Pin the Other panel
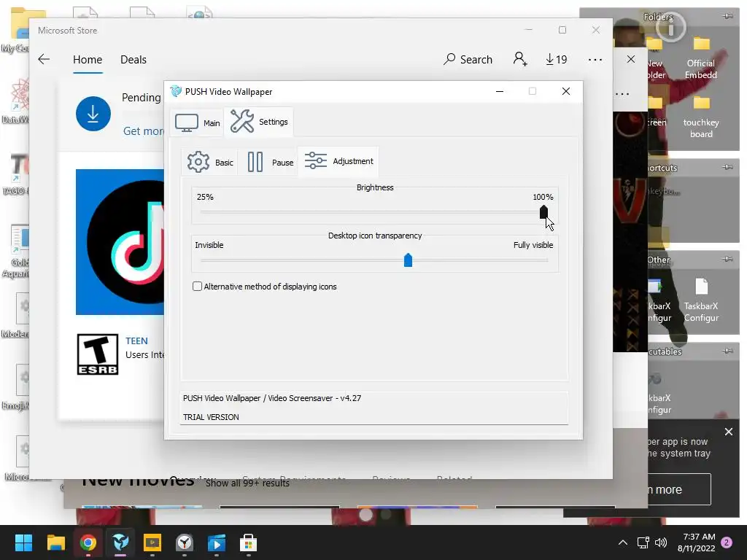The width and height of the screenshot is (747, 560). [x=727, y=259]
